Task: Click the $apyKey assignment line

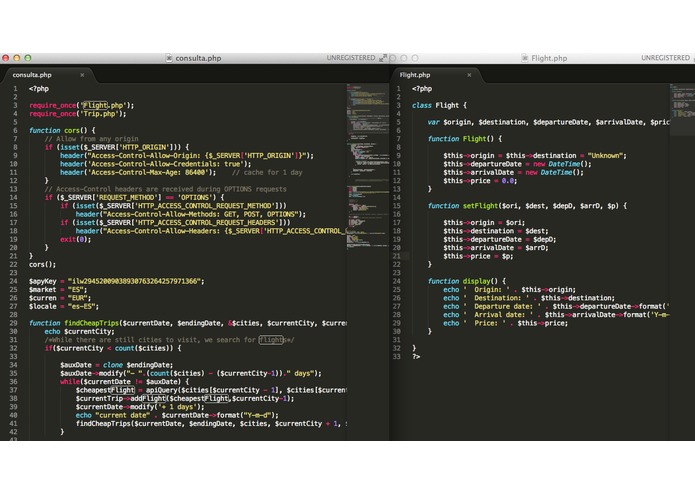Action: pos(117,281)
